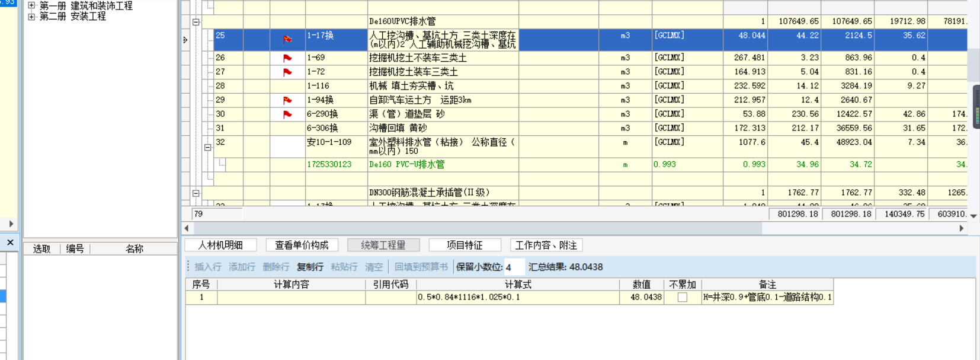
Task: Click the 粘贴行 button
Action: tap(344, 267)
